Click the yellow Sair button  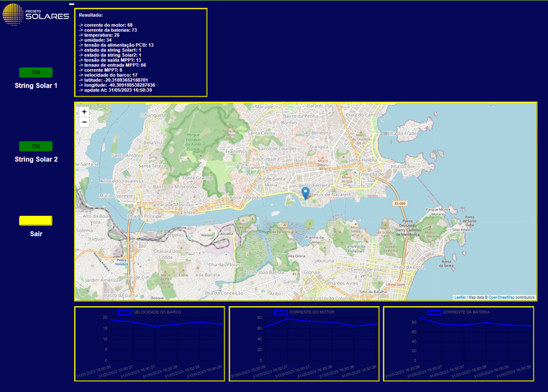tap(36, 221)
